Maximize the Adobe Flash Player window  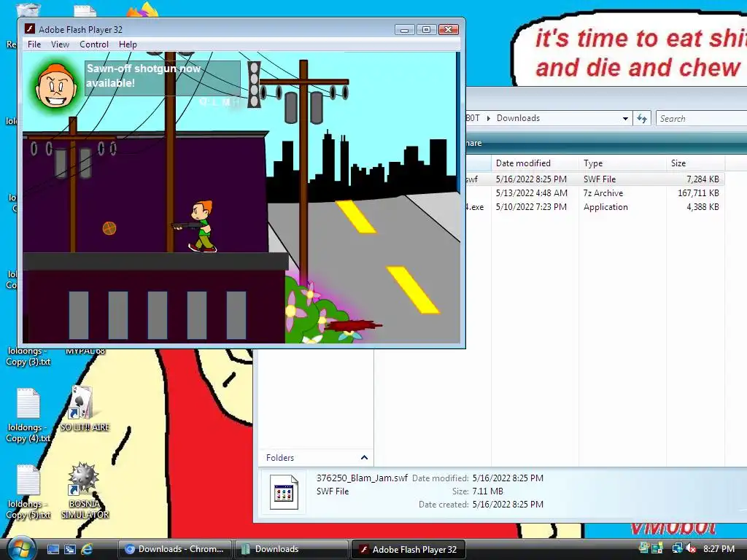426,29
